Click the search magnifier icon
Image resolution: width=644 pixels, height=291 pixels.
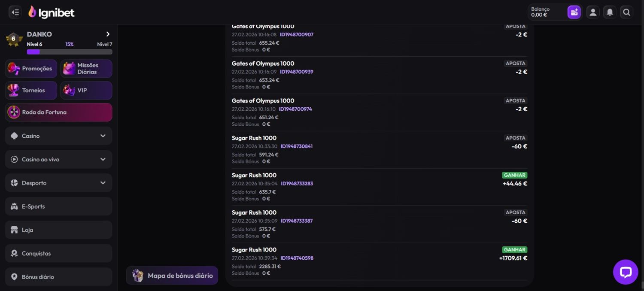pyautogui.click(x=626, y=12)
